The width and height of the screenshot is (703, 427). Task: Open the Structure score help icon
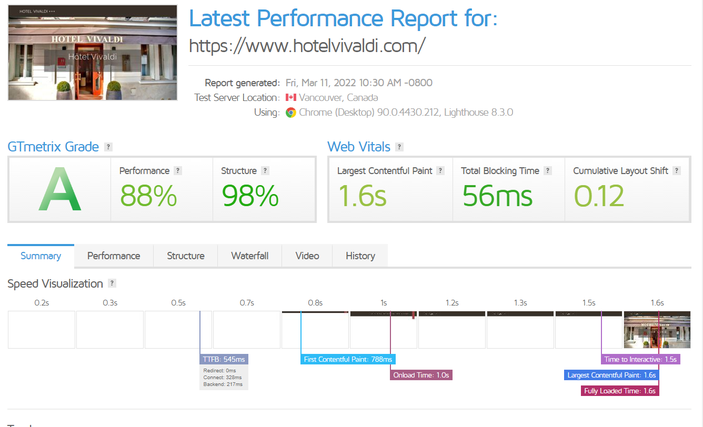(x=265, y=171)
